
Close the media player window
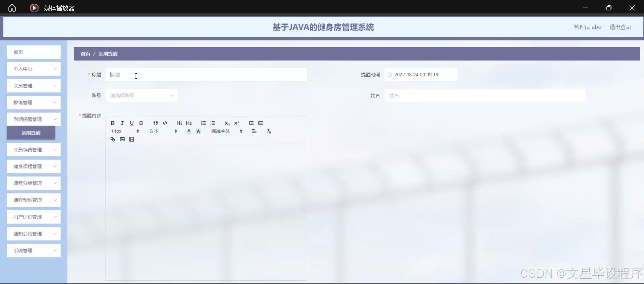pos(632,8)
